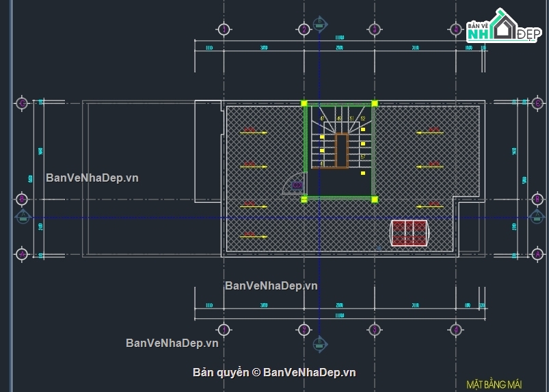
Task: Select the red hatched water tank block
Action: point(409,233)
